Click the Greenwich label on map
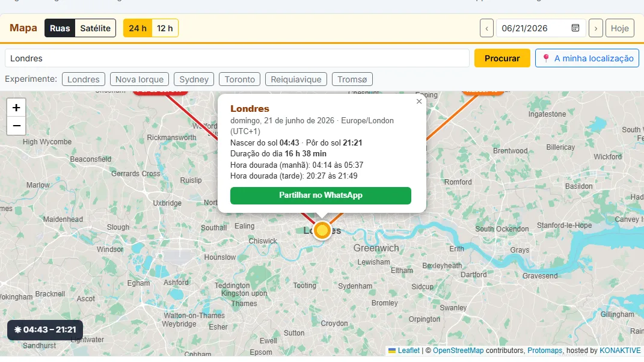The width and height of the screenshot is (644, 362). point(376,248)
